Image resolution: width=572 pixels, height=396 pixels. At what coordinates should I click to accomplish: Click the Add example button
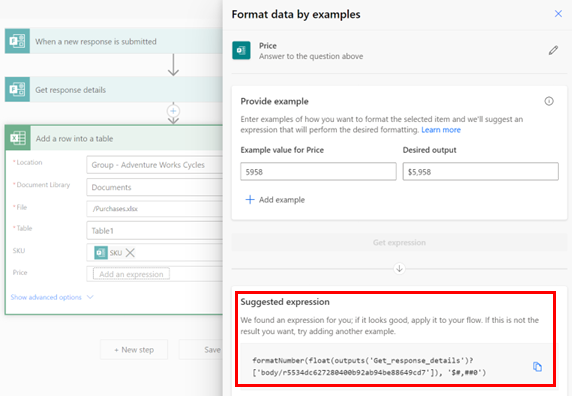pyautogui.click(x=275, y=199)
